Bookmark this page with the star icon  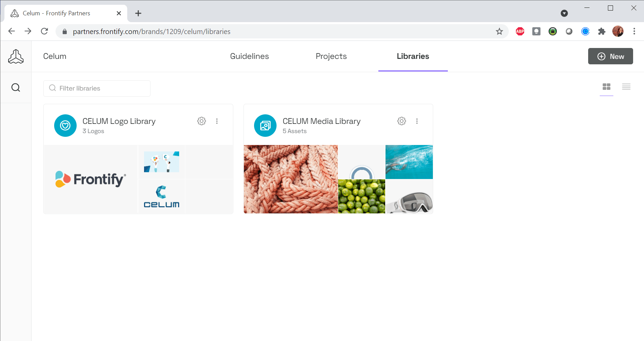[499, 31]
